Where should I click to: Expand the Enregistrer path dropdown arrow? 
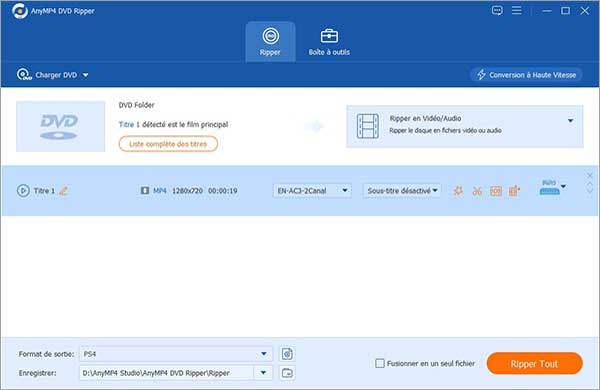click(x=263, y=373)
